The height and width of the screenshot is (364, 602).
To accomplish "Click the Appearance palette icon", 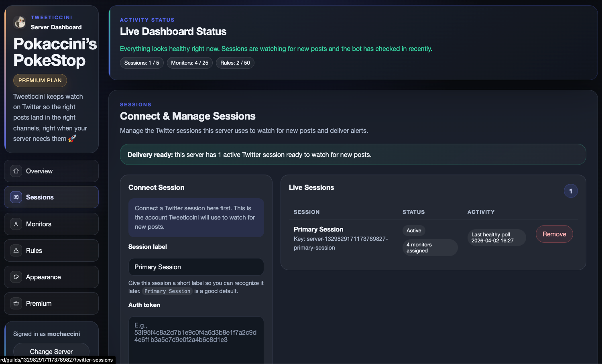I will [x=16, y=277].
